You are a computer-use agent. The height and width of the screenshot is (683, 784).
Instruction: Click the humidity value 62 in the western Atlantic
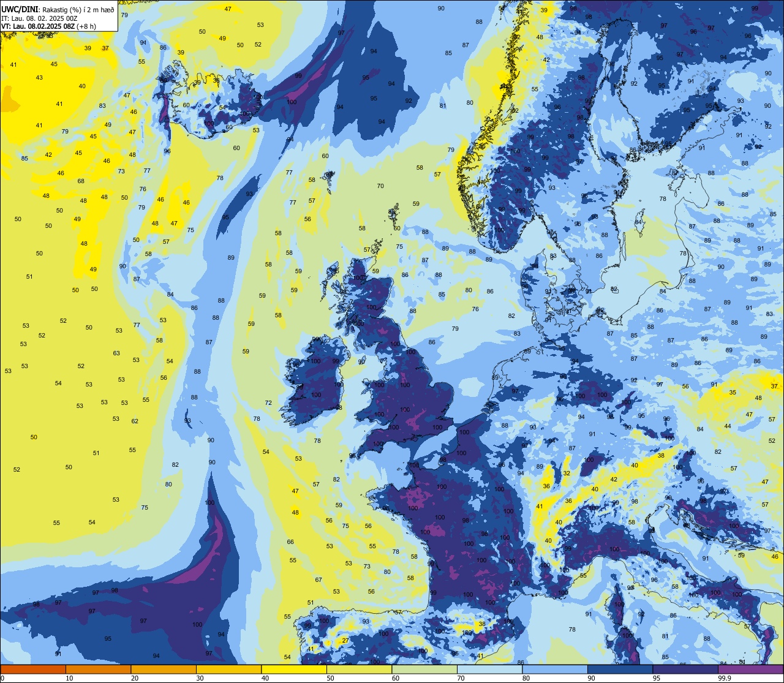point(135,421)
